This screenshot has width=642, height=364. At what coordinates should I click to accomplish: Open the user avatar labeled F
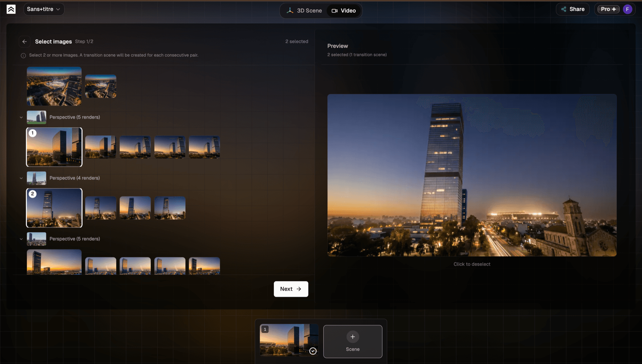[x=627, y=9]
